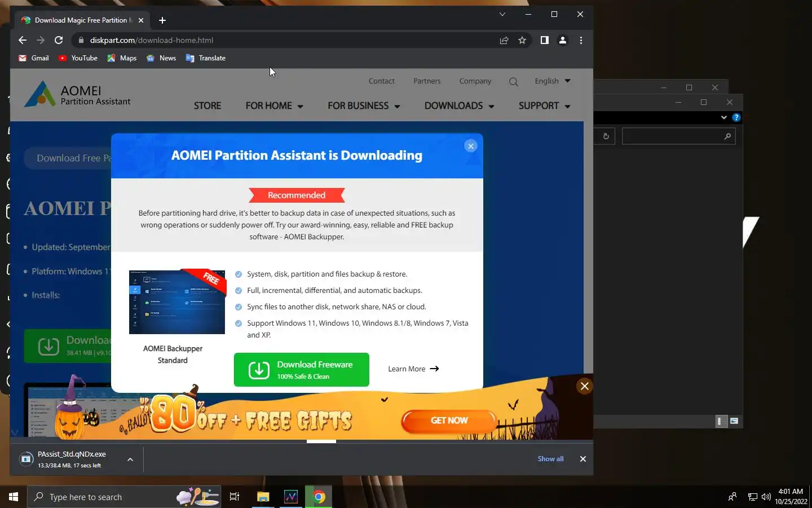Click the browser forward arrow
Screen dimensions: 812x508
coord(41,40)
